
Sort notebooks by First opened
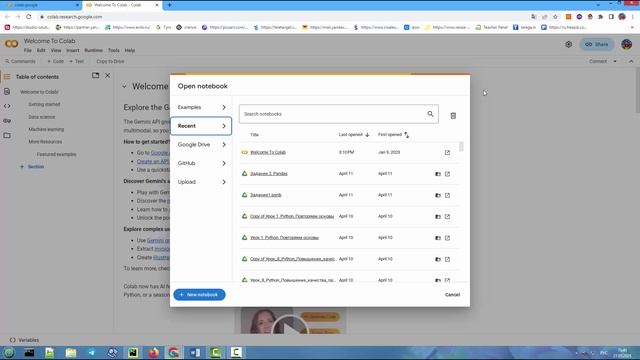pos(393,135)
